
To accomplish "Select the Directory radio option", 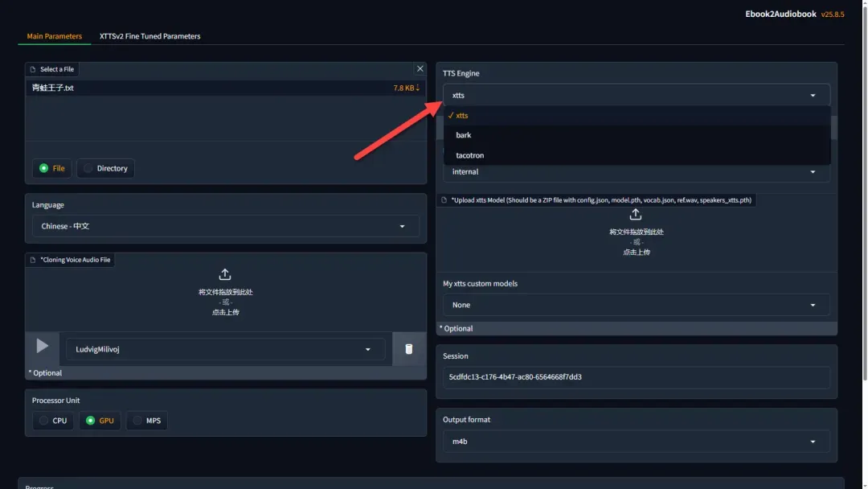I will coord(106,168).
